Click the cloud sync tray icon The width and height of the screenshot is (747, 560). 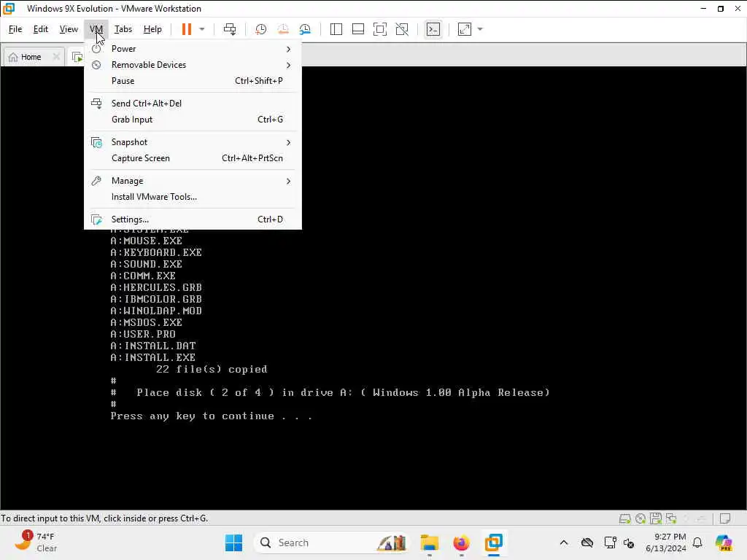(x=587, y=542)
